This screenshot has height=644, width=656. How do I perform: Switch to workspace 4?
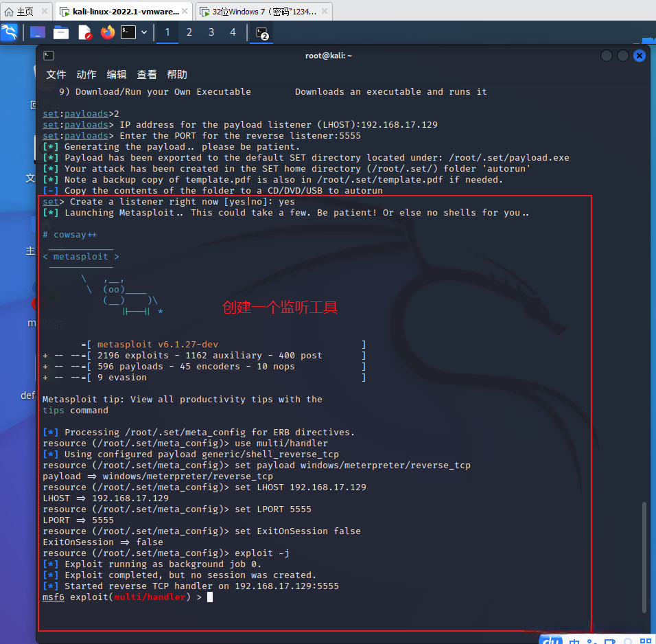click(x=233, y=32)
